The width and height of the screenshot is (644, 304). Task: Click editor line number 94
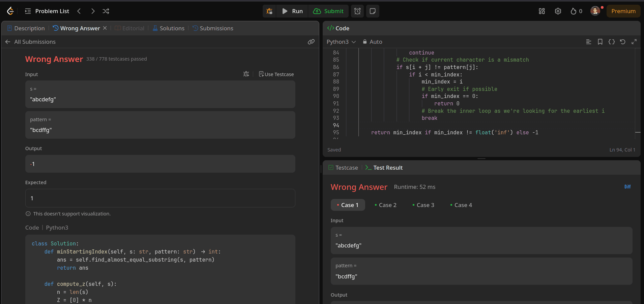pyautogui.click(x=336, y=125)
